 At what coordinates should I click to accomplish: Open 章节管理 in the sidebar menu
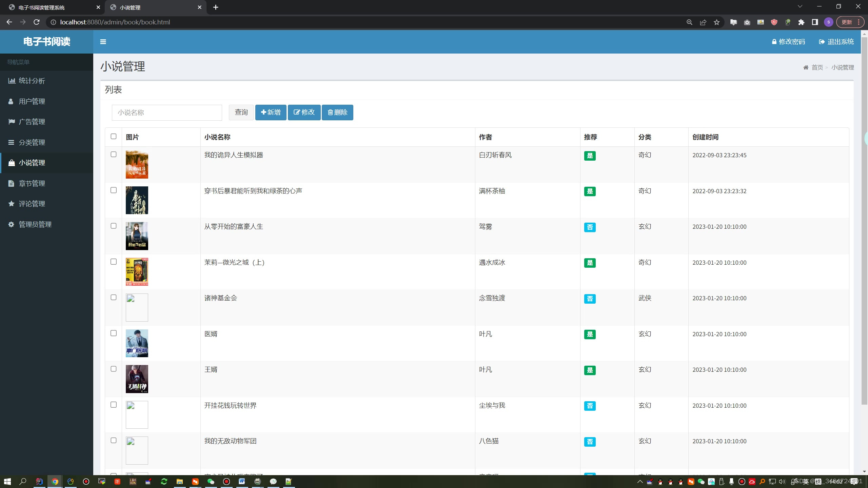tap(32, 183)
